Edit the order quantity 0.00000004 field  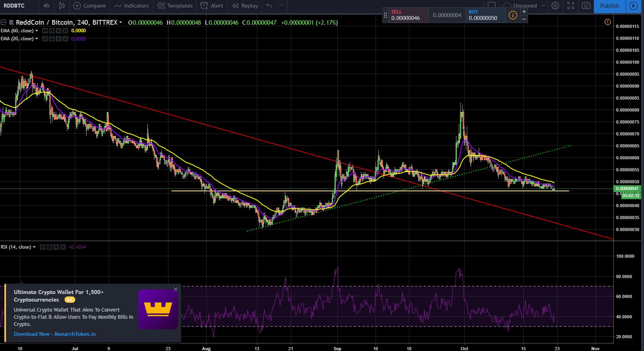click(447, 15)
